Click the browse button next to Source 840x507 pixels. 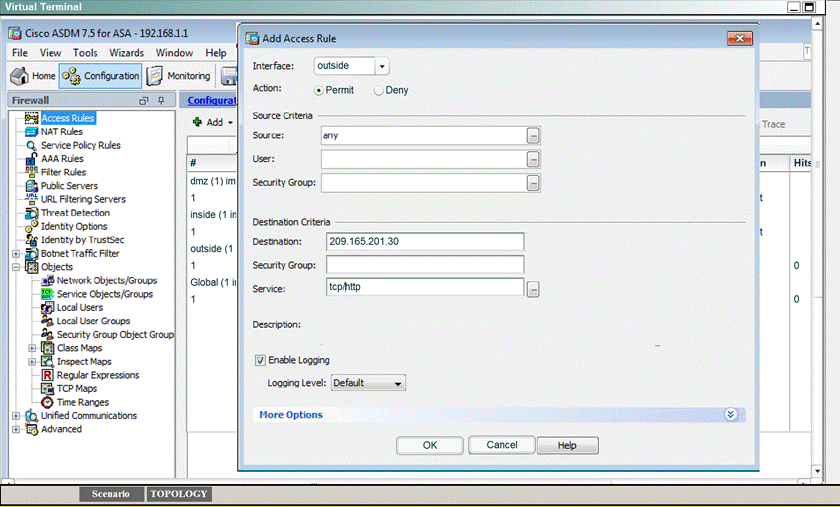tap(534, 135)
